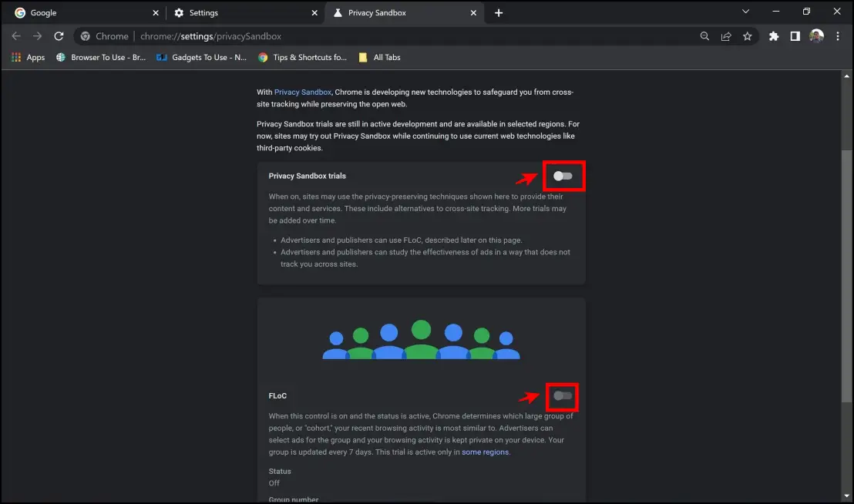The image size is (854, 504).
Task: Reload the Privacy Sandbox page
Action: point(59,36)
